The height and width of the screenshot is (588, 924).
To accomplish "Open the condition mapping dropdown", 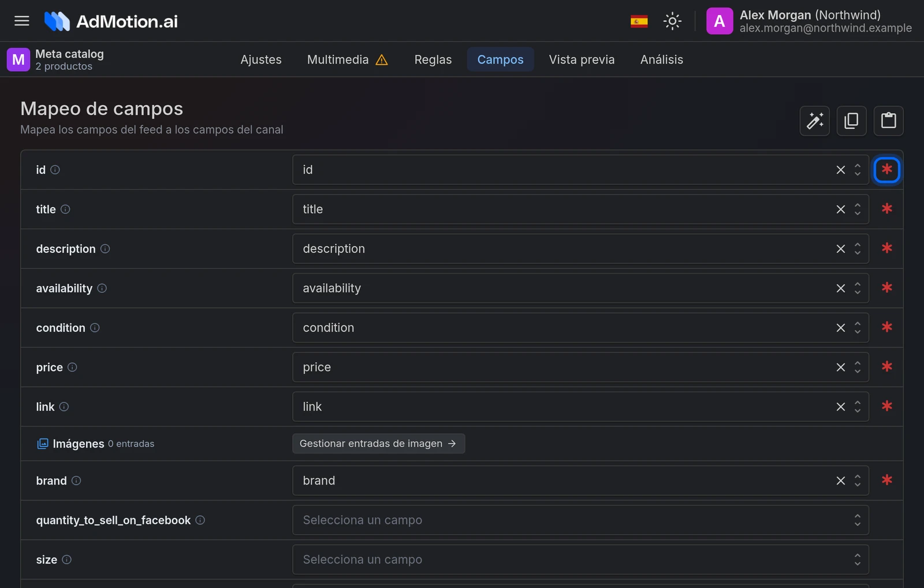I will pos(580,328).
